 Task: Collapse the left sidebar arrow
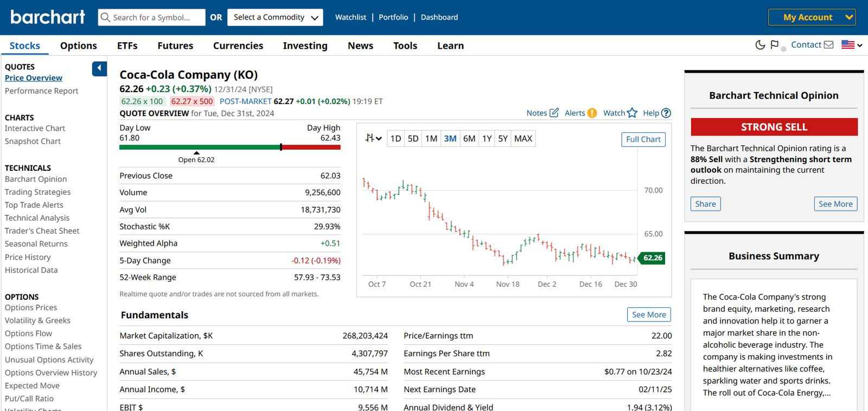pos(99,68)
